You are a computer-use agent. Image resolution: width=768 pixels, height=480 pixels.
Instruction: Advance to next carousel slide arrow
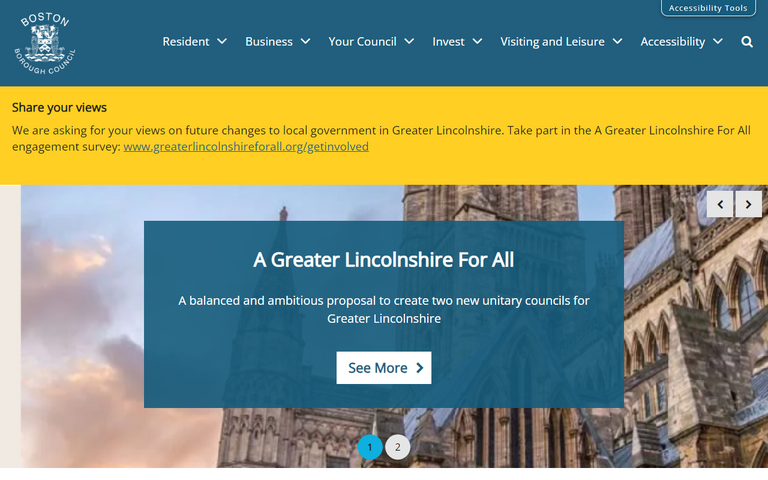click(x=748, y=204)
